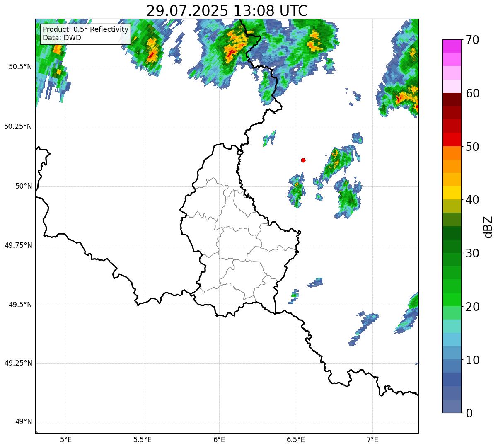Click the colorbar tick value 70

(472, 40)
